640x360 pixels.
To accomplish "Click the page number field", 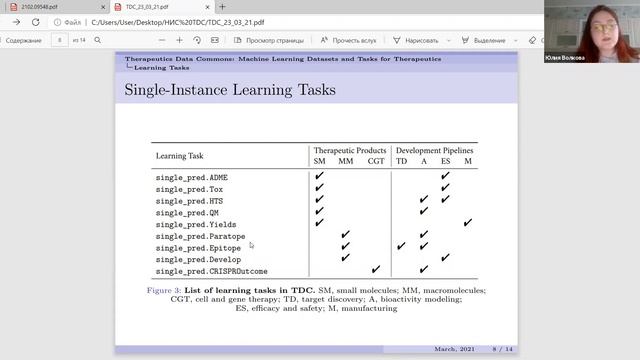I will [x=60, y=40].
